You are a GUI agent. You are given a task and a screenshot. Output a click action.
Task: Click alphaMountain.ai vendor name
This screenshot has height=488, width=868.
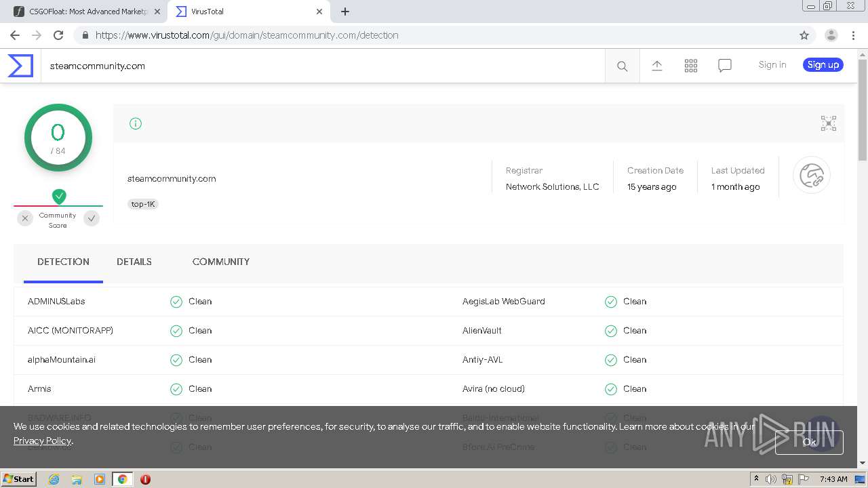coord(62,360)
